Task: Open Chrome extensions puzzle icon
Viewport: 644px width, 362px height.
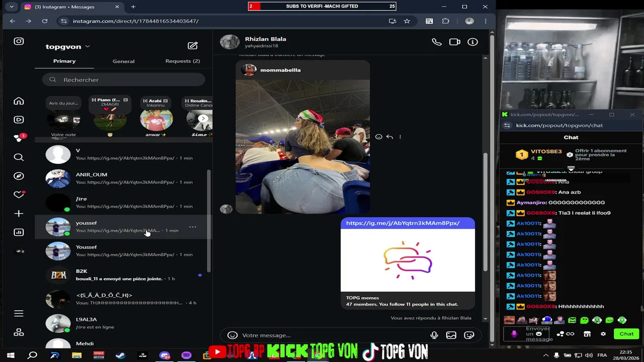Action: coord(446,21)
